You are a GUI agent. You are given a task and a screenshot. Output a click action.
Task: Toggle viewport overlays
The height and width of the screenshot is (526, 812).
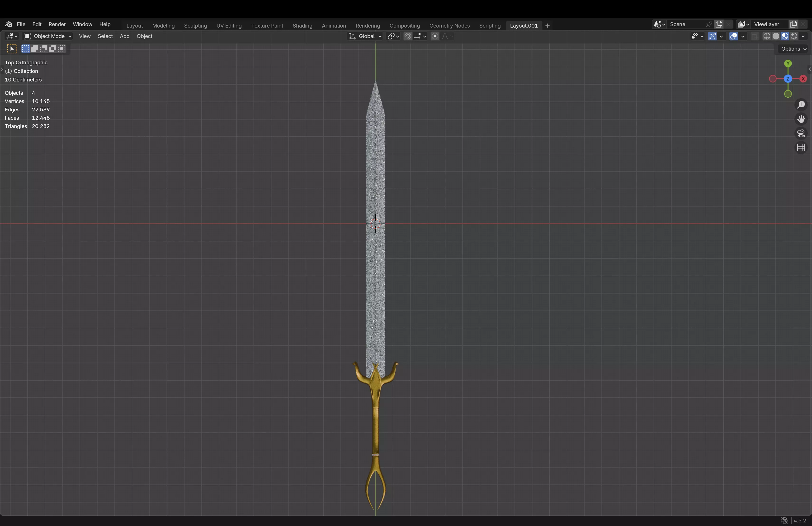[x=733, y=36]
